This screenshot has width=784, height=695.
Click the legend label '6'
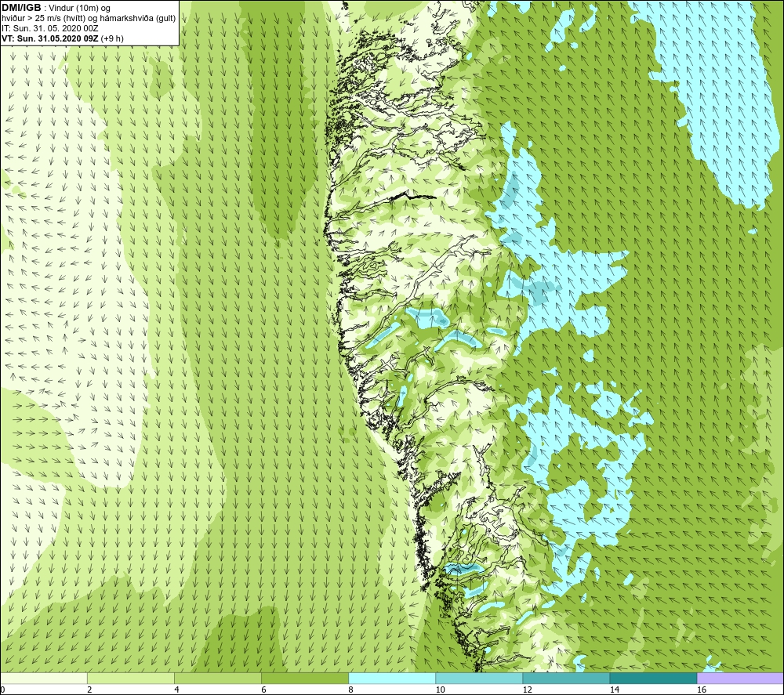263,690
